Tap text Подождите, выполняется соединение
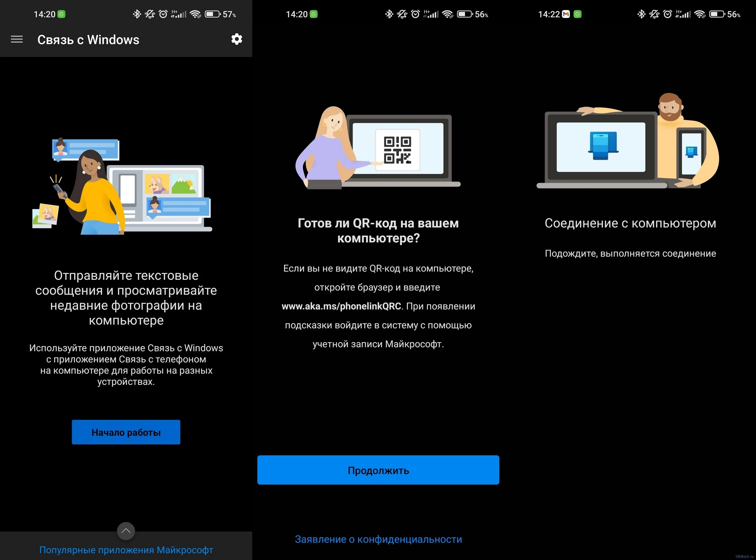 [630, 253]
